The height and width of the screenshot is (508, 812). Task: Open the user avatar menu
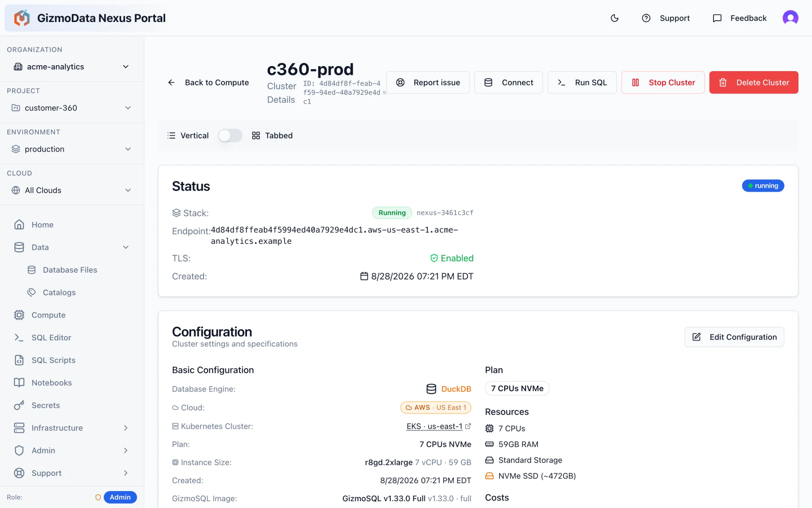[790, 18]
